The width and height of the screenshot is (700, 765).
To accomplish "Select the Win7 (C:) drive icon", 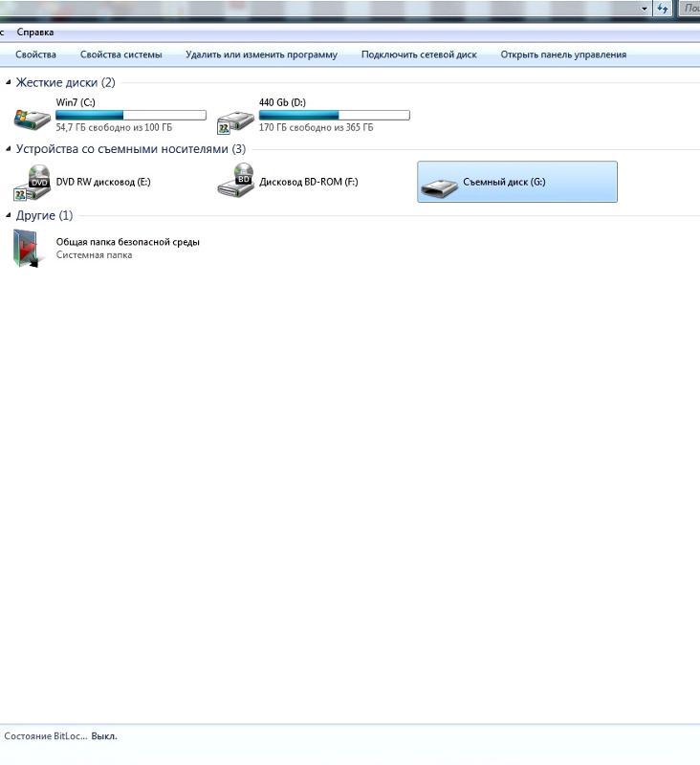I will (x=32, y=118).
